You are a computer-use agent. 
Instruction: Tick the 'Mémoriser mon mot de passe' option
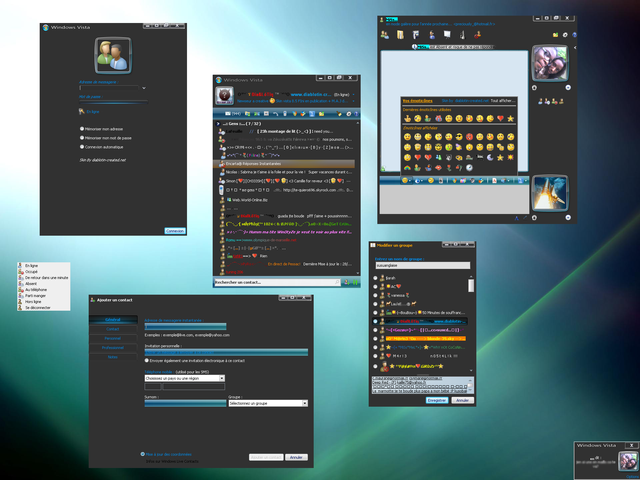[x=82, y=138]
